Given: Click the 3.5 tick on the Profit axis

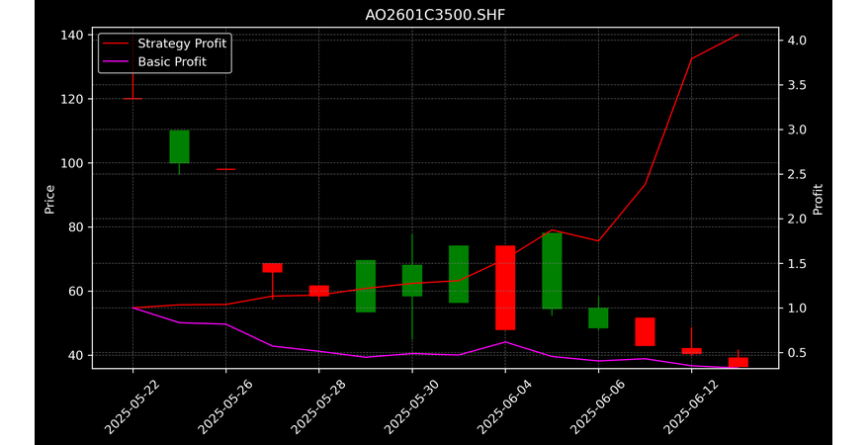Looking at the screenshot, I should [x=796, y=85].
